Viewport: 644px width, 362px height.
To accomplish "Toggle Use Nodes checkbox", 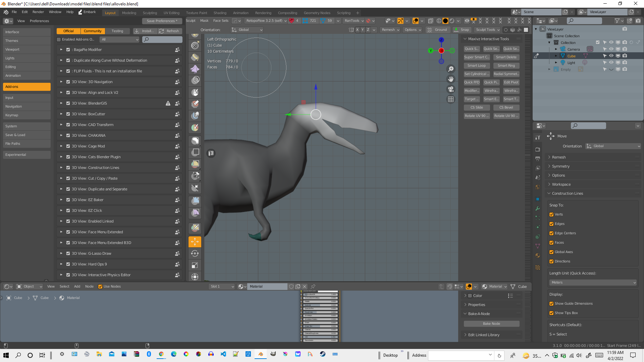I will point(100,287).
